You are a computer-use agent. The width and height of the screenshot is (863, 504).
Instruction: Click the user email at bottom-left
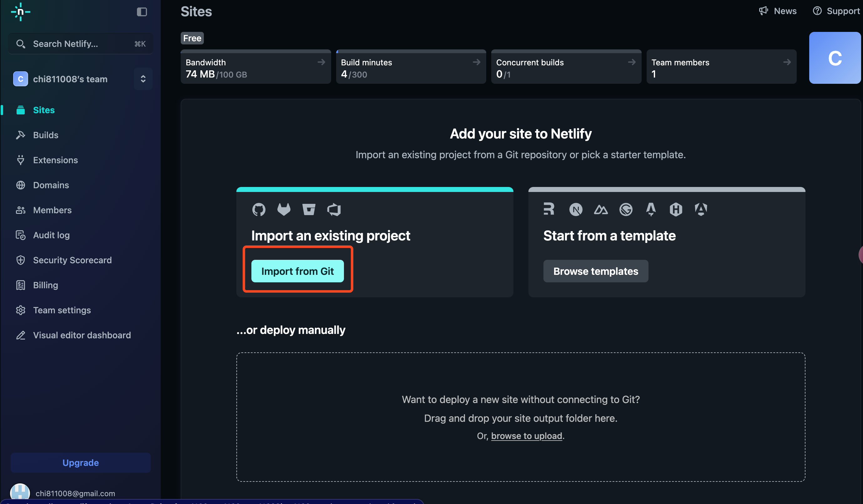tap(75, 493)
